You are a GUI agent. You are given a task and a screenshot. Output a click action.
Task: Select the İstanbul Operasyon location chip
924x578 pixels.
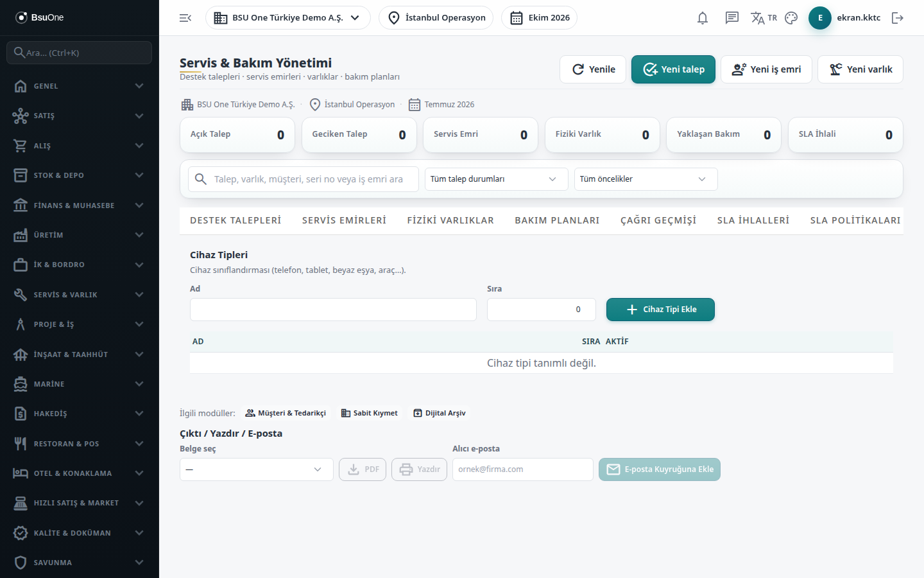click(x=436, y=18)
